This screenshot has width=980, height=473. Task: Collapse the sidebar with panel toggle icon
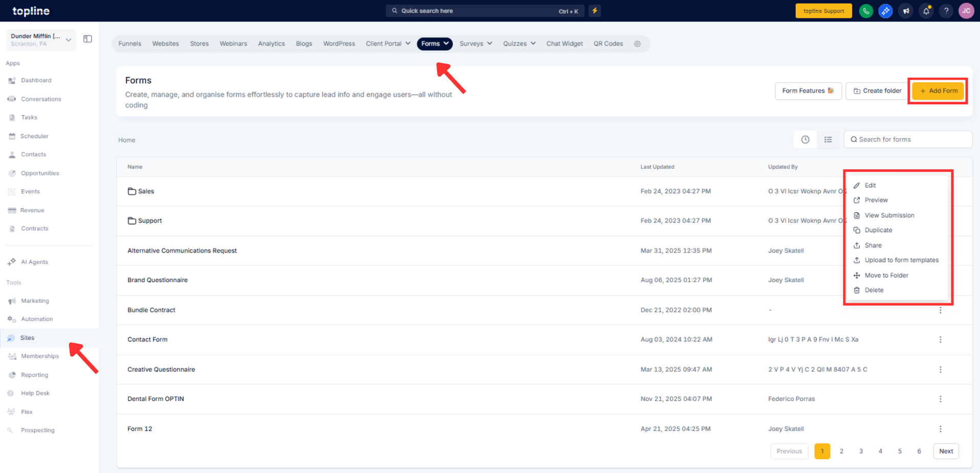88,39
